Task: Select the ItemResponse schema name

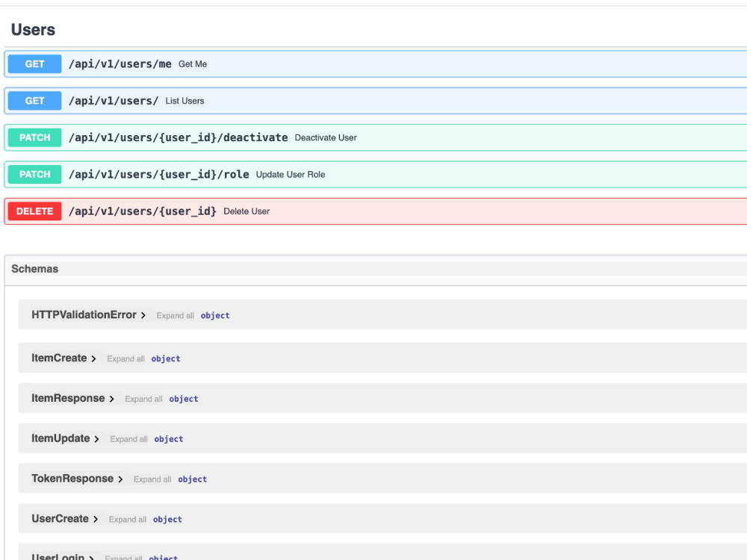Action: pyautogui.click(x=68, y=398)
